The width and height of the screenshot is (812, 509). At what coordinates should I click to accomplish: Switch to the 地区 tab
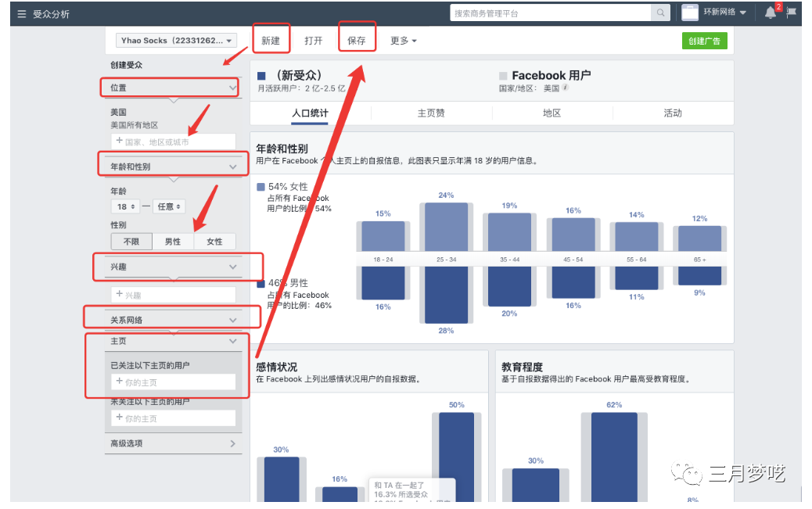pyautogui.click(x=552, y=113)
